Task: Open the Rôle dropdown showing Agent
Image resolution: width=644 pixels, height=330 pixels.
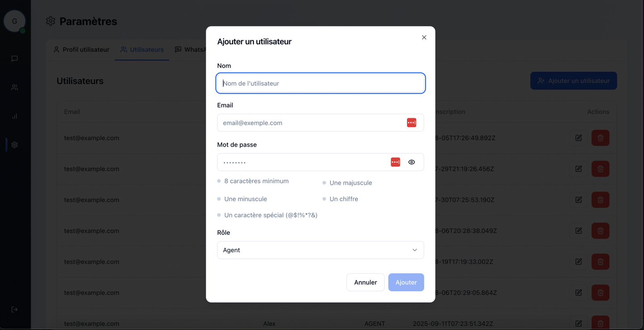Action: 320,250
